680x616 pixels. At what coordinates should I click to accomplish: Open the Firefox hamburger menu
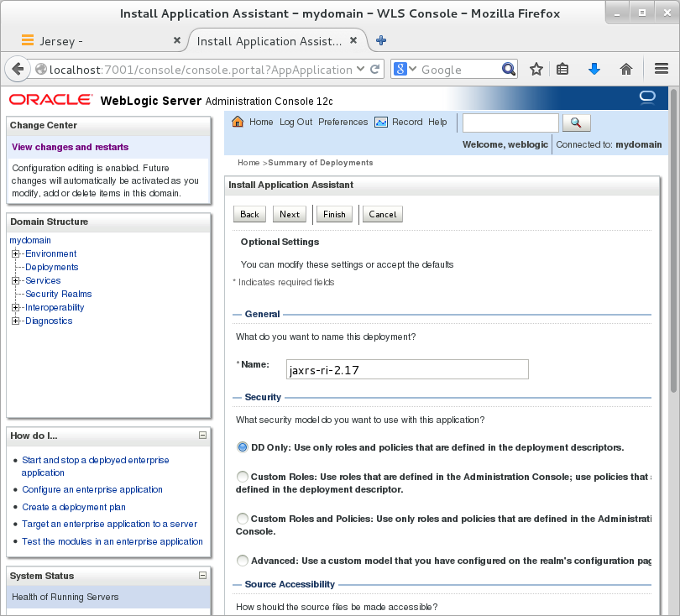pos(662,69)
